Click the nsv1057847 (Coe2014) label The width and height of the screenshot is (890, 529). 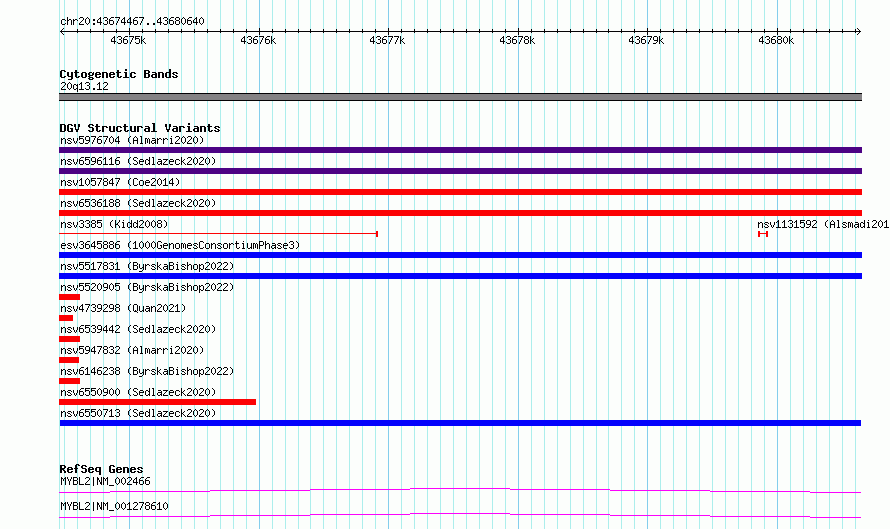coord(120,182)
